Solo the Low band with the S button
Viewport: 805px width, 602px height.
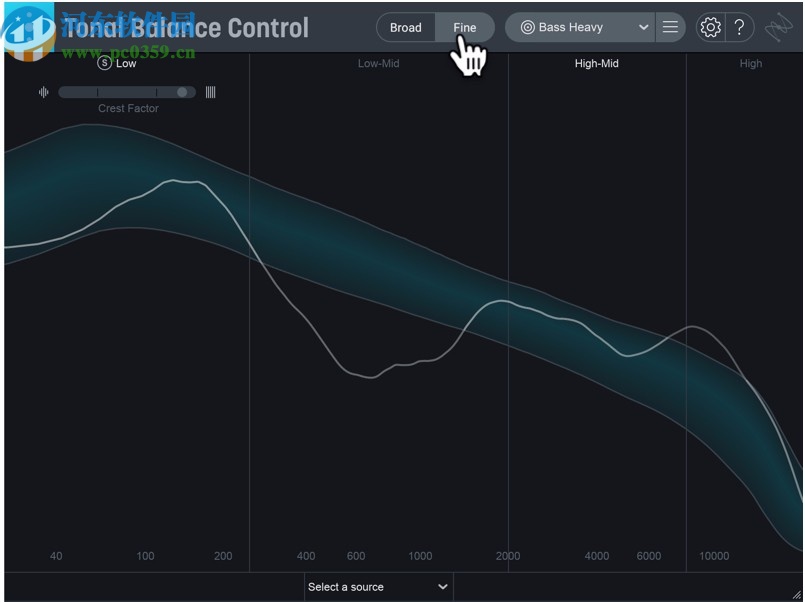(x=105, y=63)
